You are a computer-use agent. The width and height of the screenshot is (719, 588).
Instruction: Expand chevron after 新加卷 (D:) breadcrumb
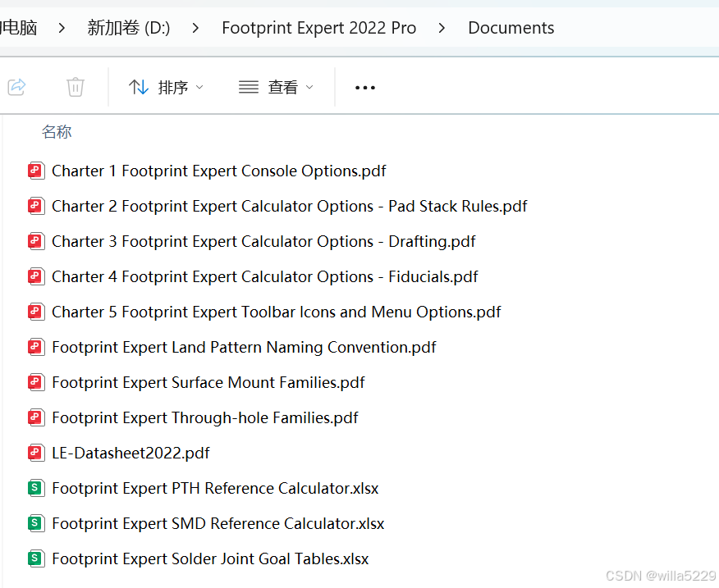[x=196, y=29]
